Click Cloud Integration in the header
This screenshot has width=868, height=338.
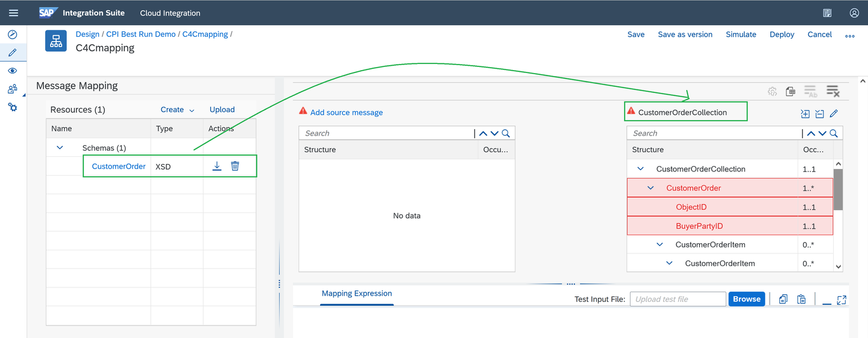[x=170, y=13]
